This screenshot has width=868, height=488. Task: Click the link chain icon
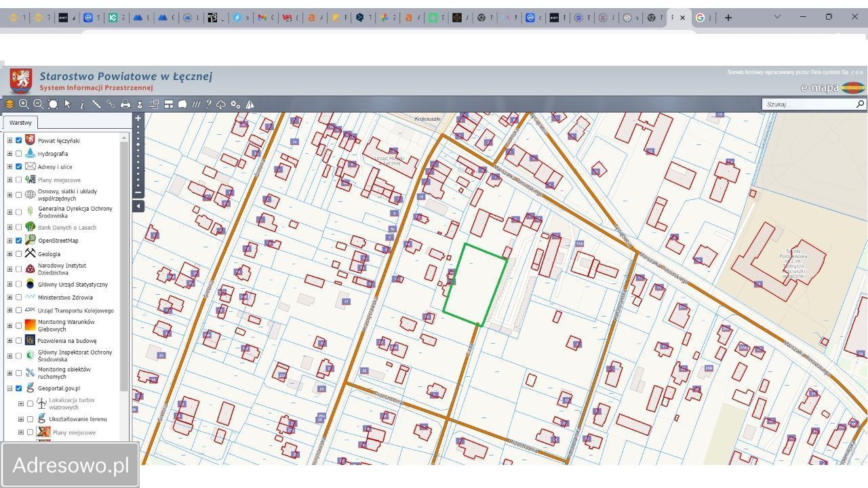click(x=111, y=104)
